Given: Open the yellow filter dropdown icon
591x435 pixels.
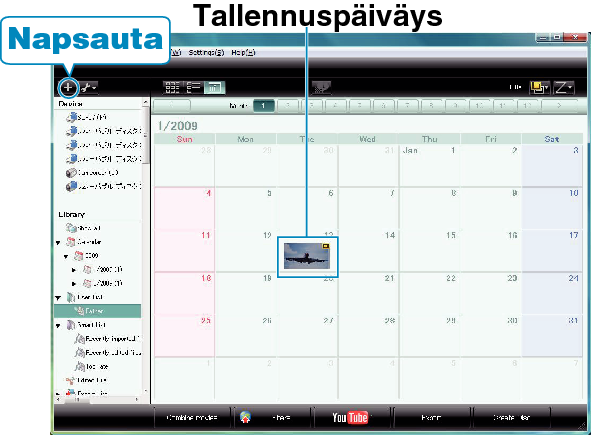Looking at the screenshot, I should coord(539,88).
